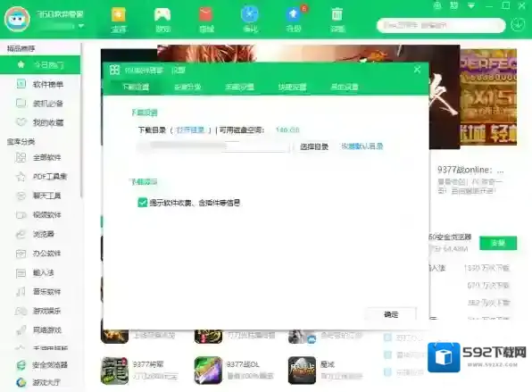Open the 升级 icon with red badge
The height and width of the screenshot is (392, 532).
(x=294, y=20)
